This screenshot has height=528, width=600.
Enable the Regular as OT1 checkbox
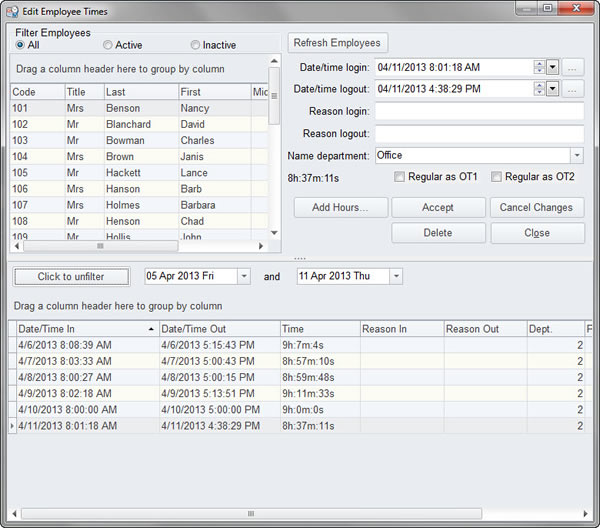click(x=400, y=177)
